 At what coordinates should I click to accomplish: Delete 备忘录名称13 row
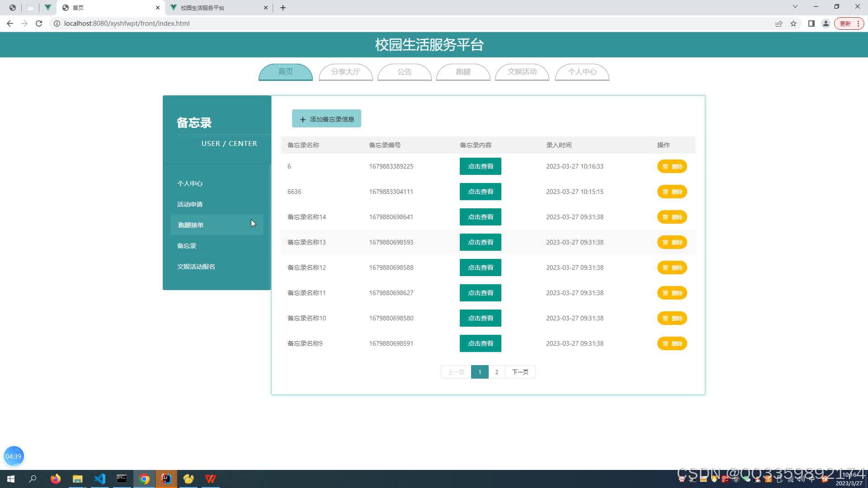(672, 242)
